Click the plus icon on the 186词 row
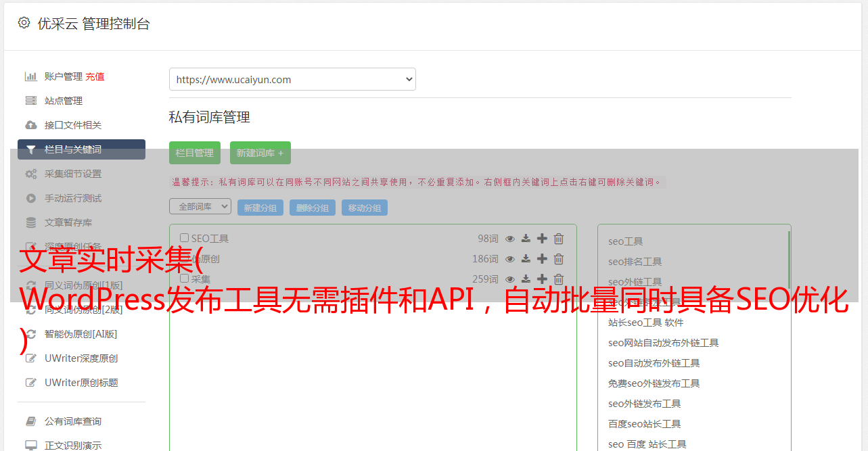 click(542, 259)
